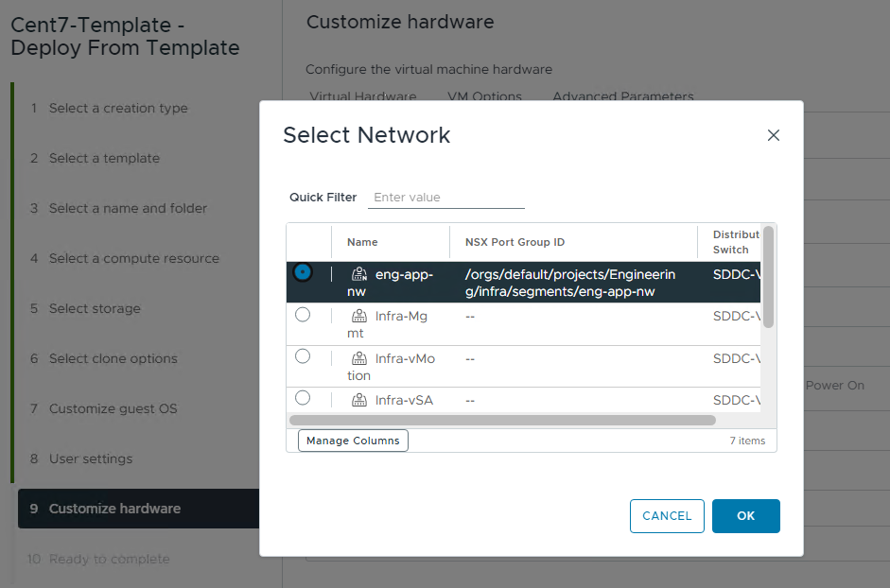The image size is (890, 588).
Task: Confirm selection with the OK button
Action: [745, 516]
